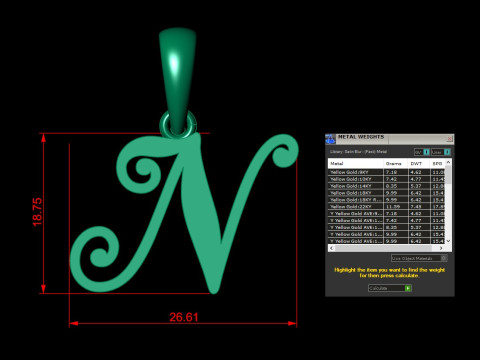Click the 26.61 width dimension label
The width and height of the screenshot is (480, 360).
(184, 317)
